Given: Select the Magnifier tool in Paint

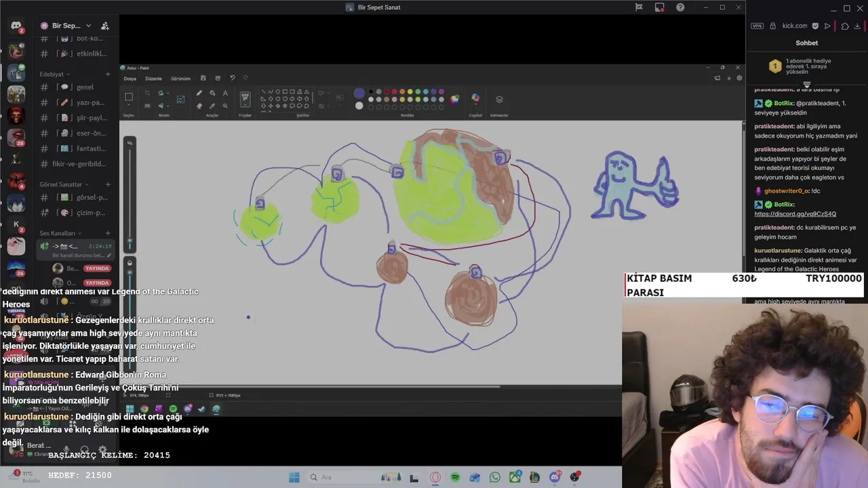Looking at the screenshot, I should 225,106.
